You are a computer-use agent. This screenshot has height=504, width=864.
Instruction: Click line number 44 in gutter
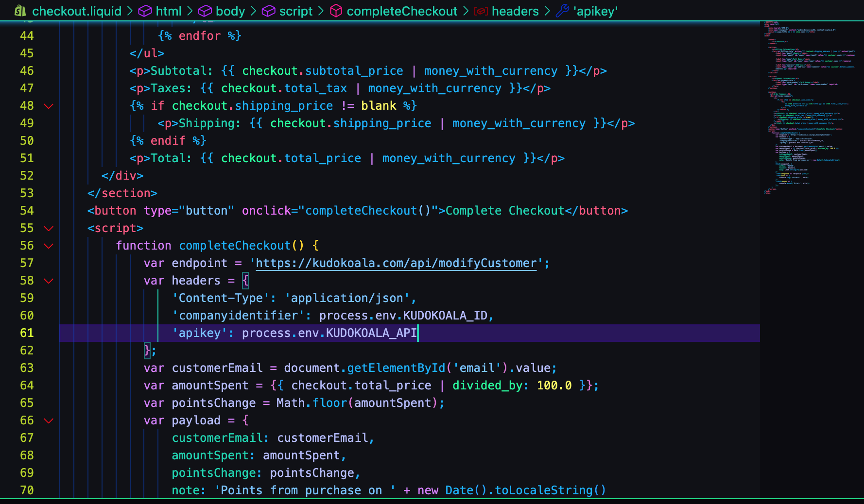[x=27, y=36]
